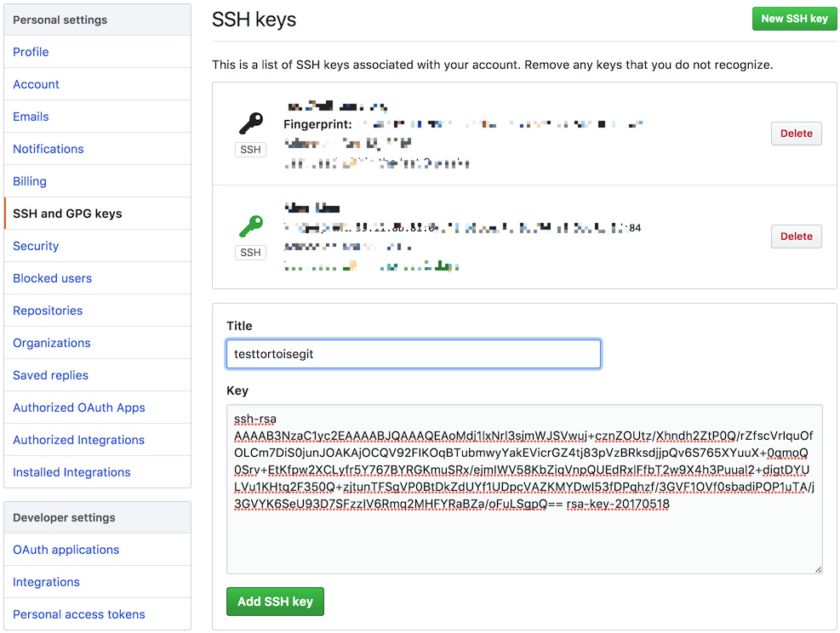The image size is (840, 633).
Task: Navigate to the Security settings
Action: point(36,246)
